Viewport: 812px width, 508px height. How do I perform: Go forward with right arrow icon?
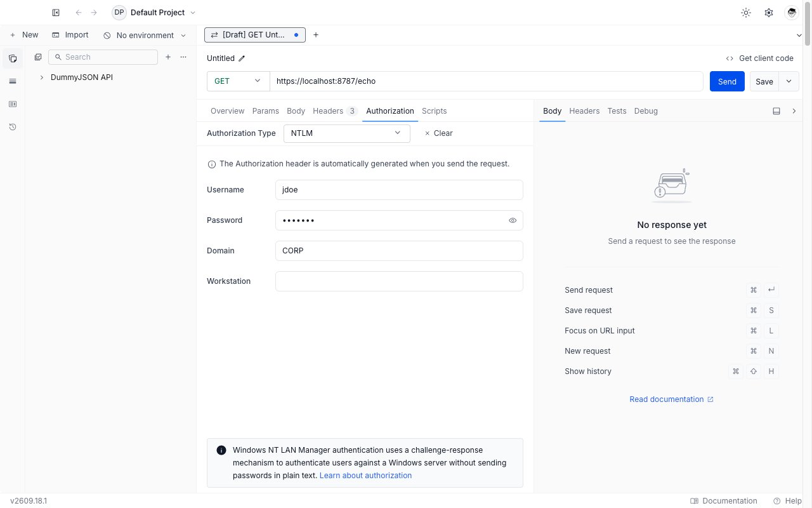point(94,13)
